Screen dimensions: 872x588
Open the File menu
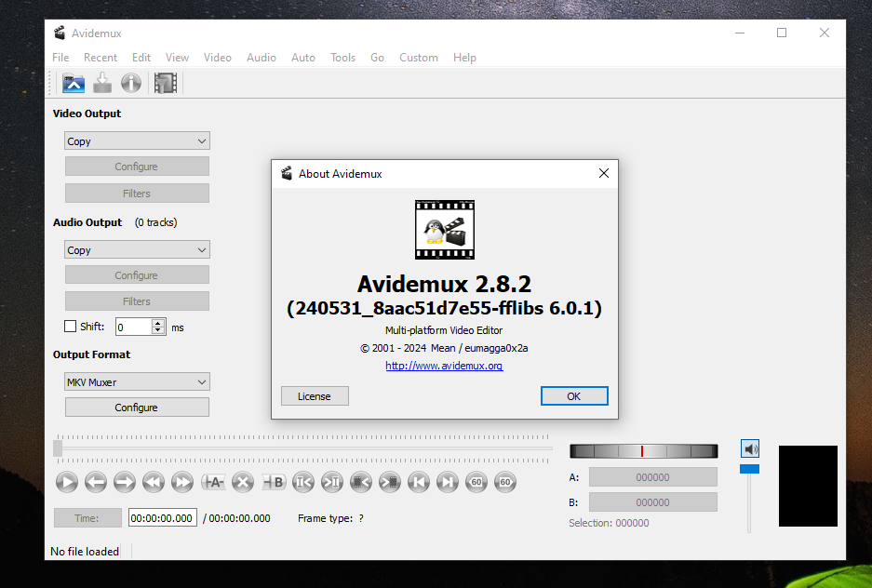click(60, 58)
